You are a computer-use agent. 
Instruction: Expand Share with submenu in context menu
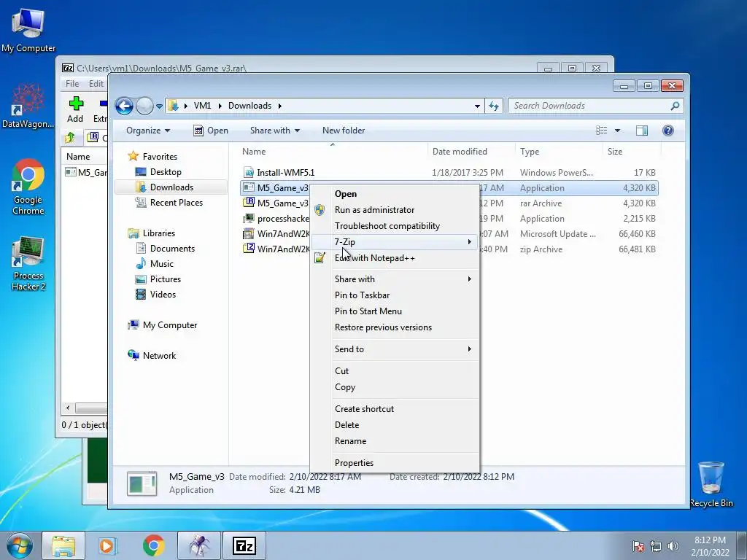click(394, 279)
